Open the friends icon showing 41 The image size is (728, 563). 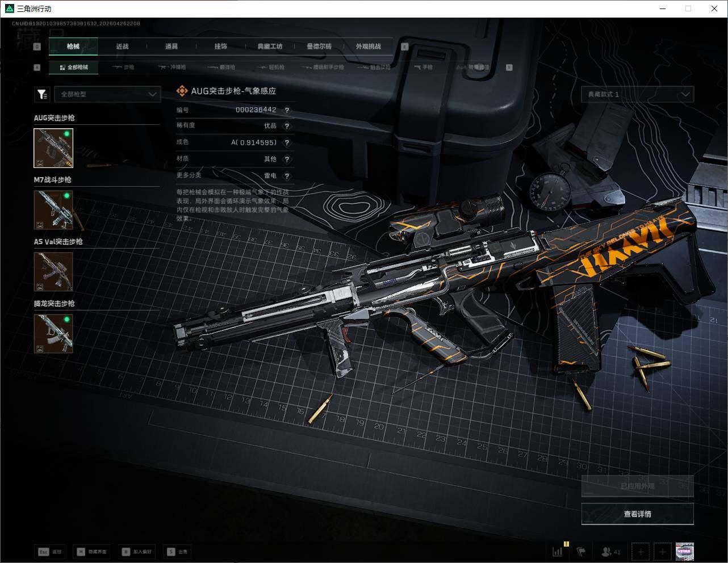611,551
